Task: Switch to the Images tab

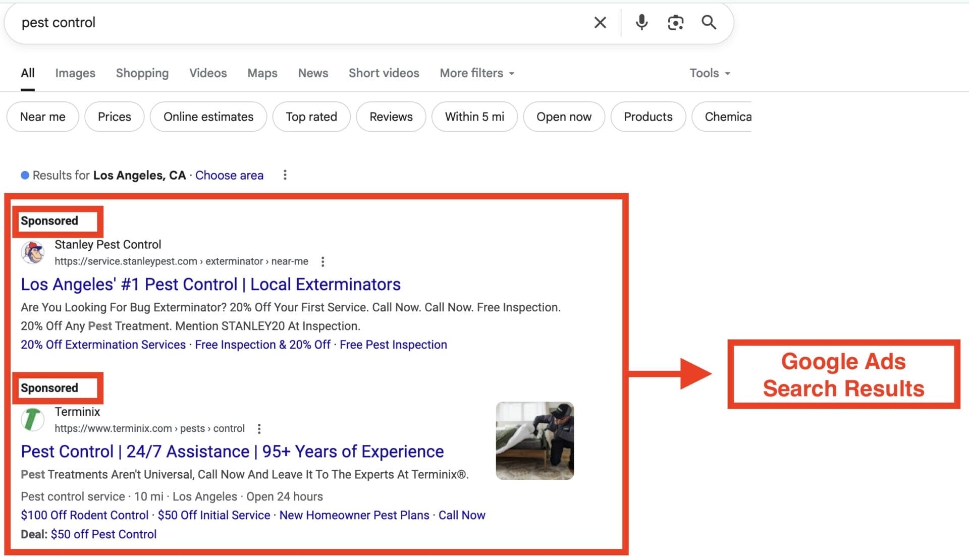Action: pos(75,73)
